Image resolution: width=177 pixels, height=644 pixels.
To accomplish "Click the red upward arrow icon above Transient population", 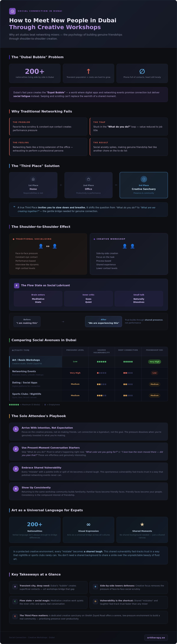I will pos(88,71).
